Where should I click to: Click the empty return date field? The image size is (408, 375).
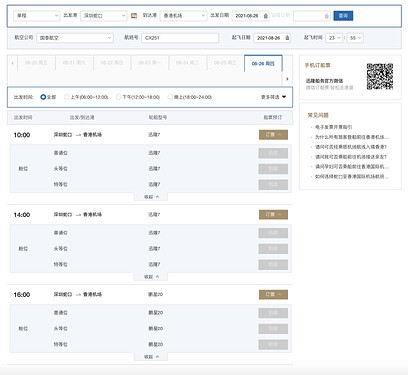coord(312,16)
